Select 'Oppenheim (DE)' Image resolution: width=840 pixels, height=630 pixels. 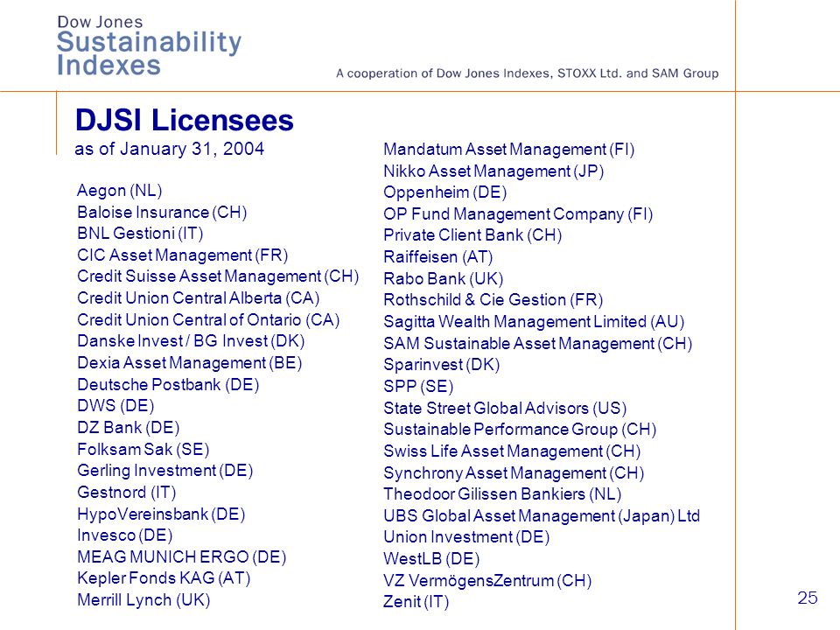pyautogui.click(x=445, y=192)
